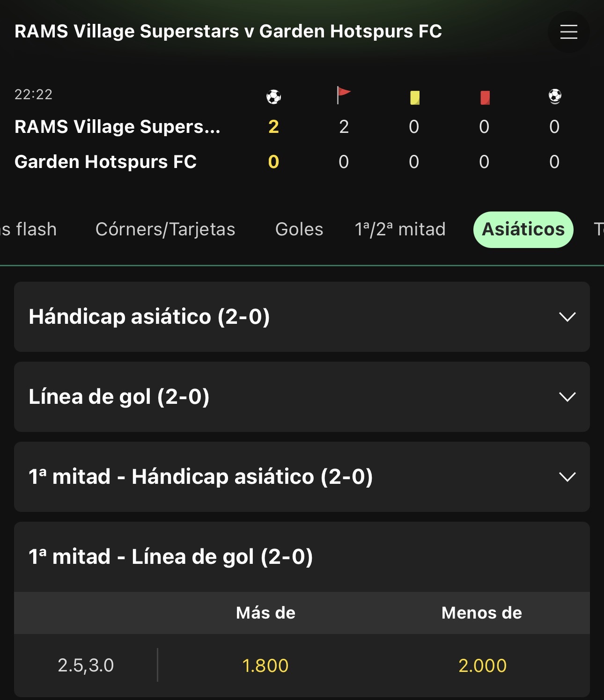Open the 1ª/2ª mitad tab
Screen dimensions: 604x700
[400, 229]
